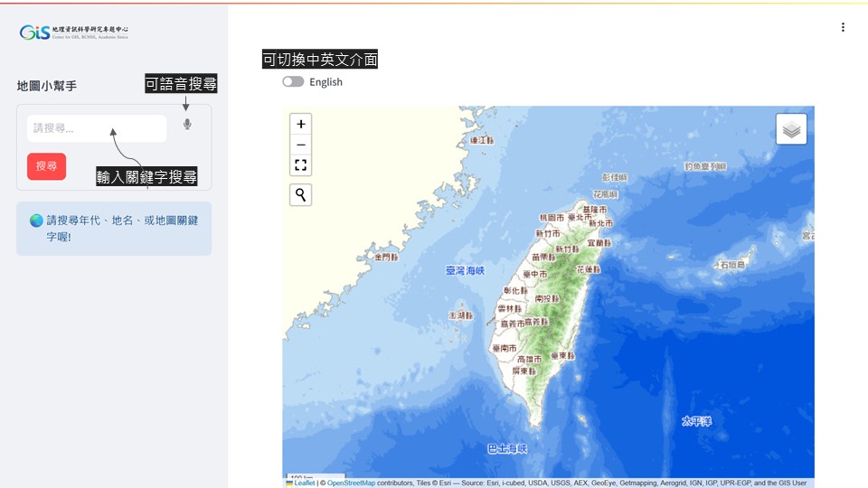Screen dimensions: 868x488
Task: Open the three-dot options menu
Action: [843, 27]
